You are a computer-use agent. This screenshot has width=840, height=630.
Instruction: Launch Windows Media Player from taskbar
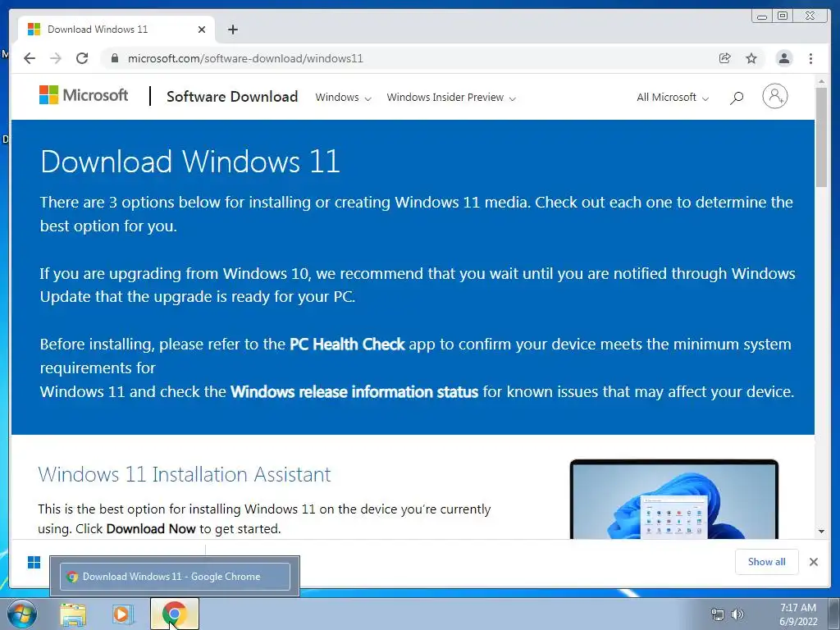123,614
